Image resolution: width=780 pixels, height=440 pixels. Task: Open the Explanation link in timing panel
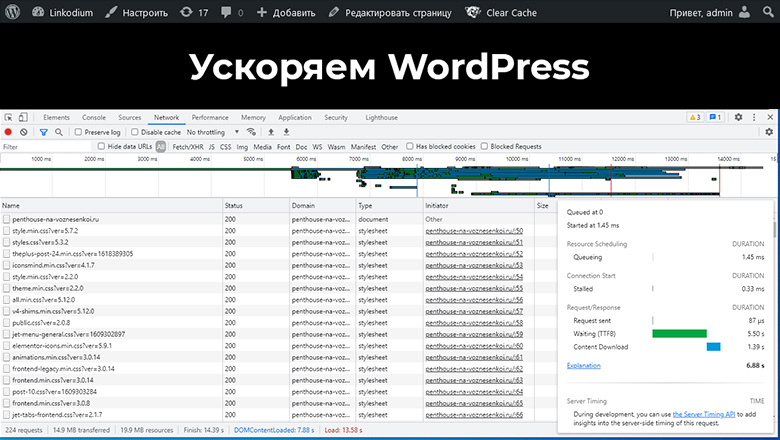click(584, 365)
